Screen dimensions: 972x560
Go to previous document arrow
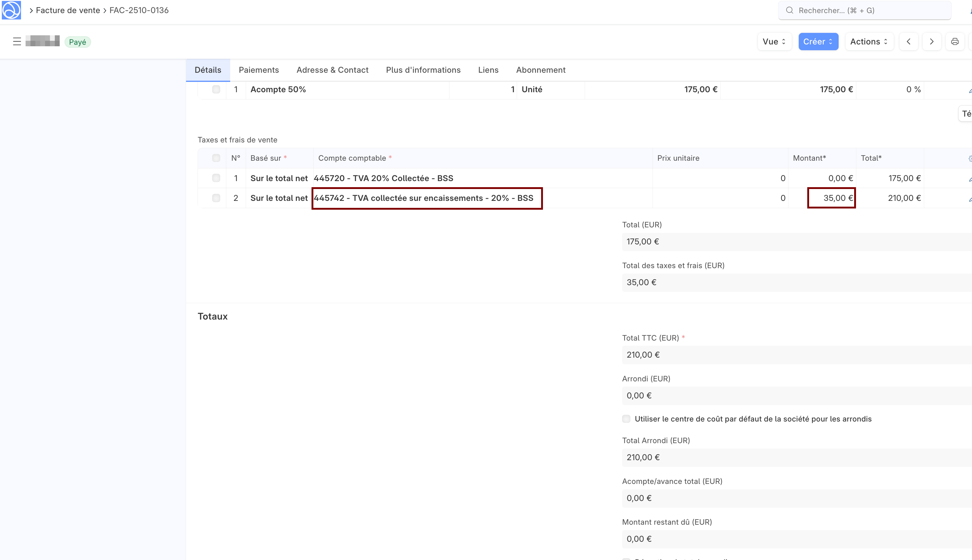click(x=908, y=41)
